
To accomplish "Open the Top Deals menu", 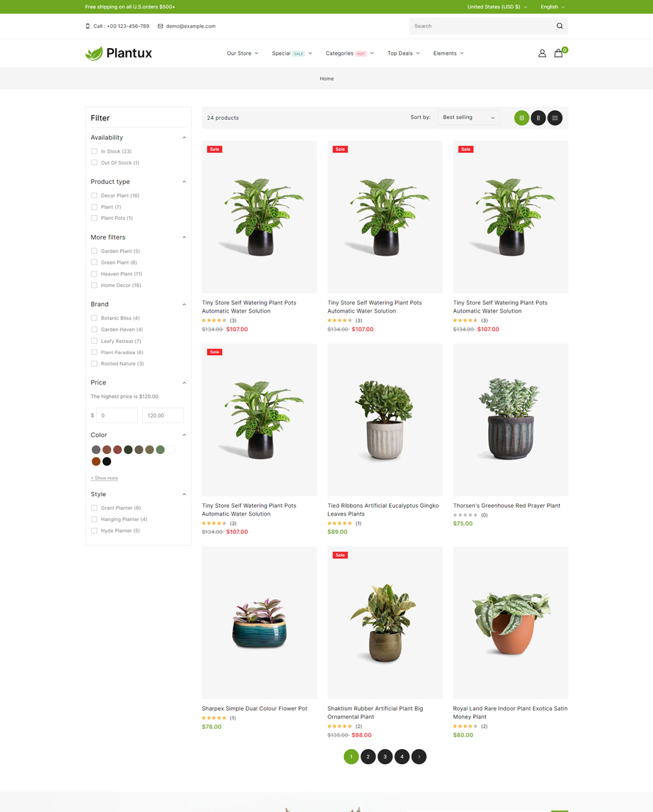I will click(x=403, y=53).
